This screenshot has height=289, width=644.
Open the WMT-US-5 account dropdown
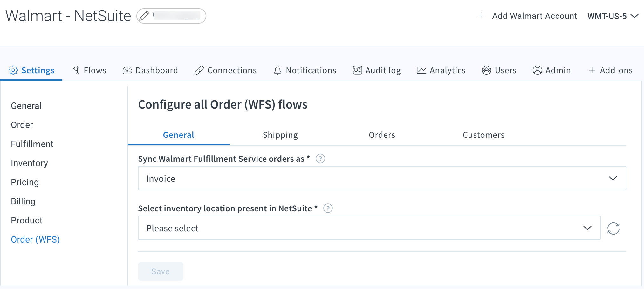tap(613, 16)
